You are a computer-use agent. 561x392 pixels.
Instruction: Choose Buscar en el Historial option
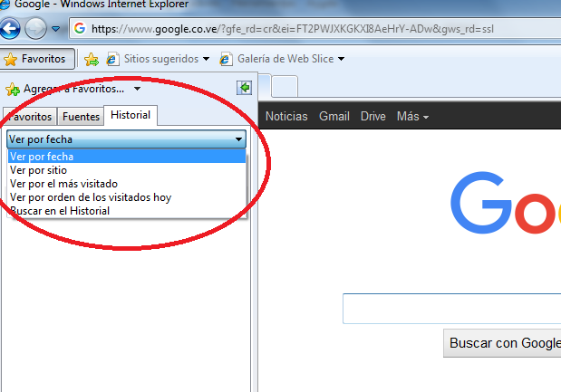point(127,211)
